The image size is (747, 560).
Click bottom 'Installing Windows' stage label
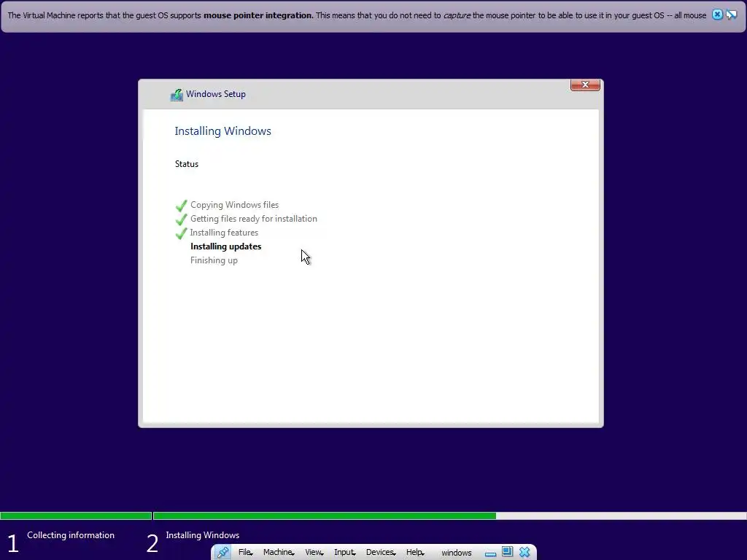point(203,535)
